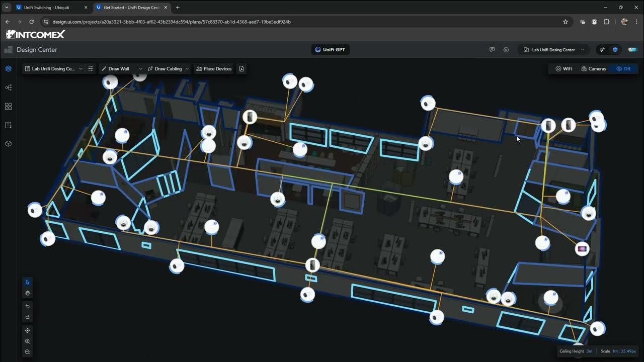Image resolution: width=644 pixels, height=362 pixels.
Task: Click the browser address bar URL
Action: [172, 22]
